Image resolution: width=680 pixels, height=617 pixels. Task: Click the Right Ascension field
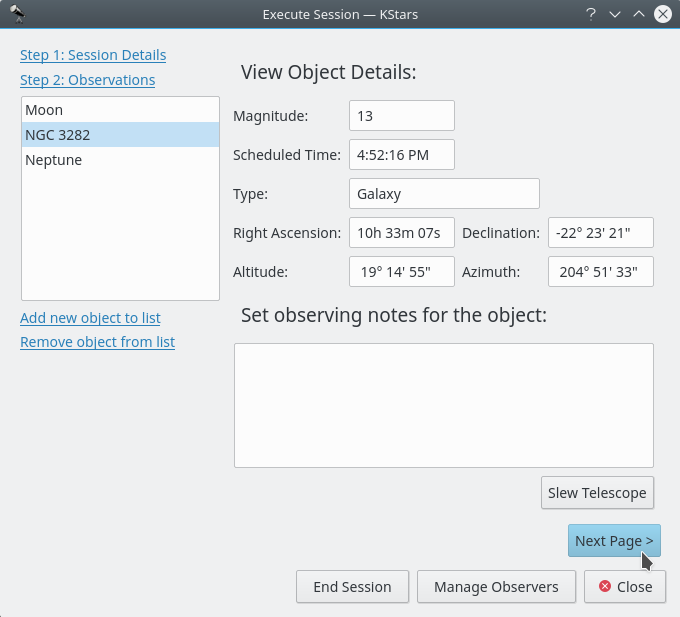[401, 232]
